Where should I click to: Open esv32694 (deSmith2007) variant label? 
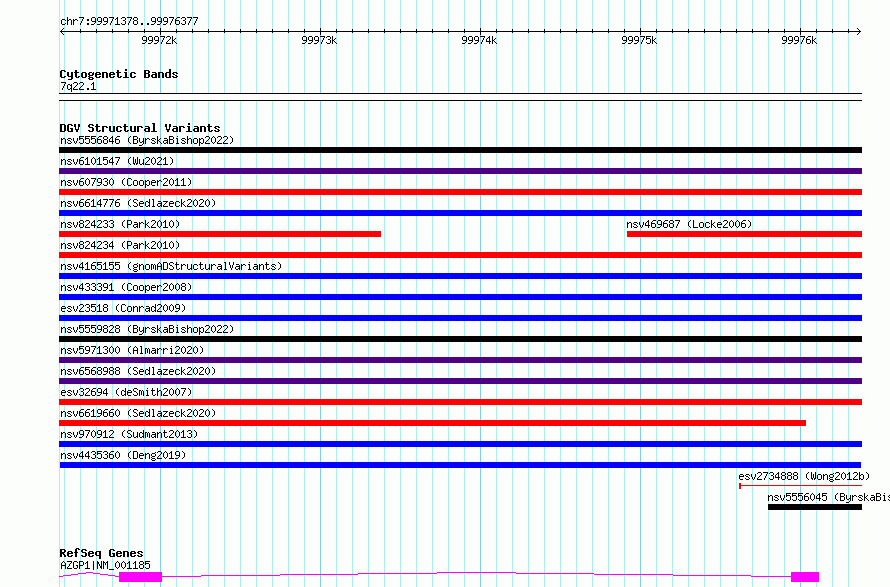126,392
